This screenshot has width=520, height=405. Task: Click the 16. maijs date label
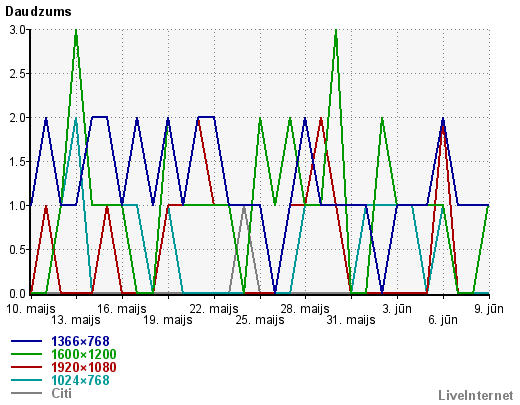122,309
